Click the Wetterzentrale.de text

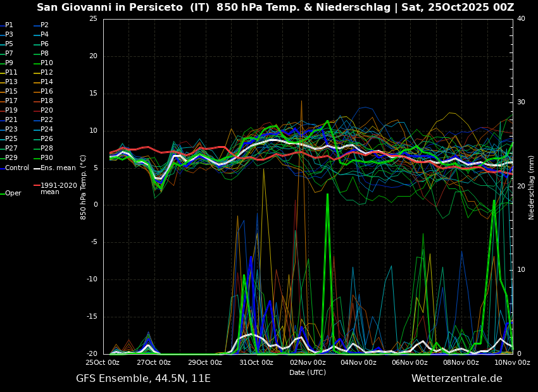coord(456,379)
